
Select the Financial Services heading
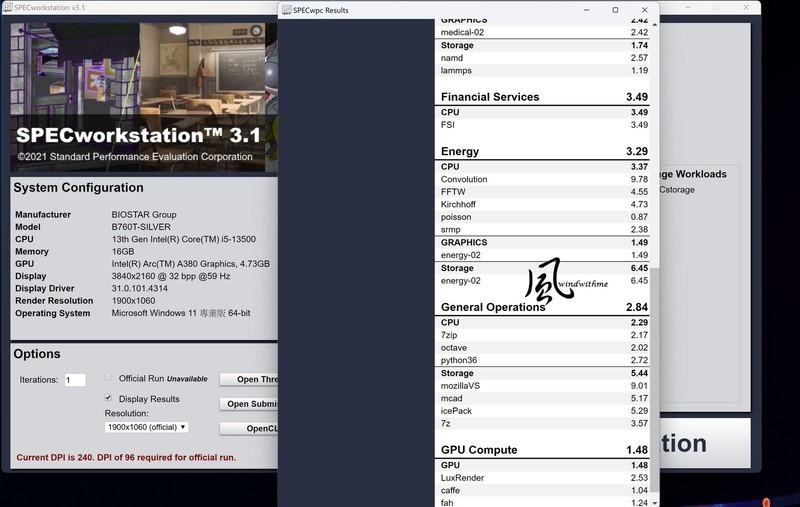490,97
